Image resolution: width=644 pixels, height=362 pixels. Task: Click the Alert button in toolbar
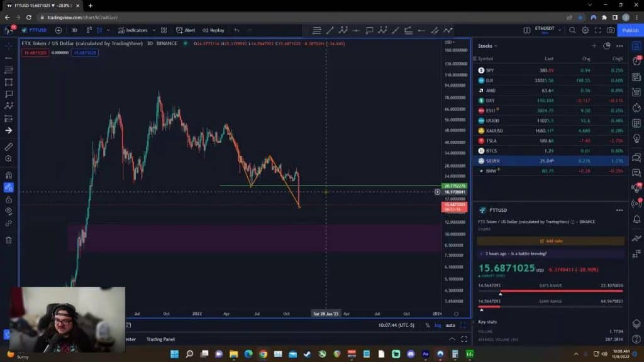(x=186, y=30)
